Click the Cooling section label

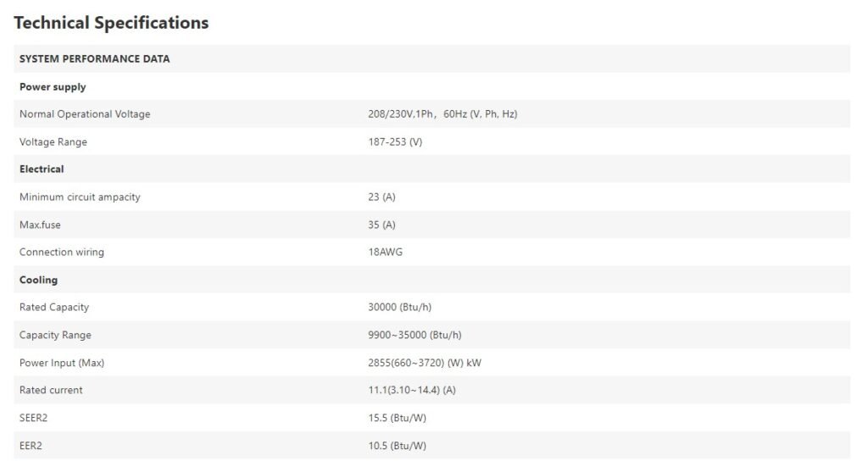coord(38,280)
